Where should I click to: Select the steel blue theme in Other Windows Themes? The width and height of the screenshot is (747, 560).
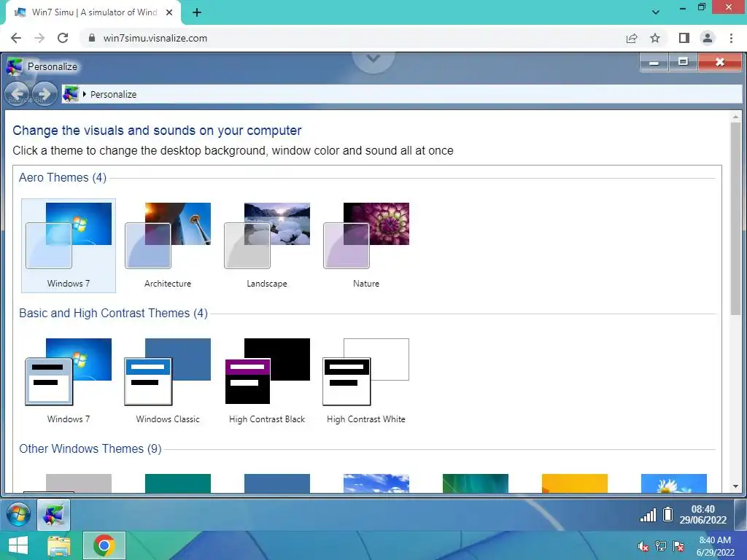pyautogui.click(x=276, y=483)
